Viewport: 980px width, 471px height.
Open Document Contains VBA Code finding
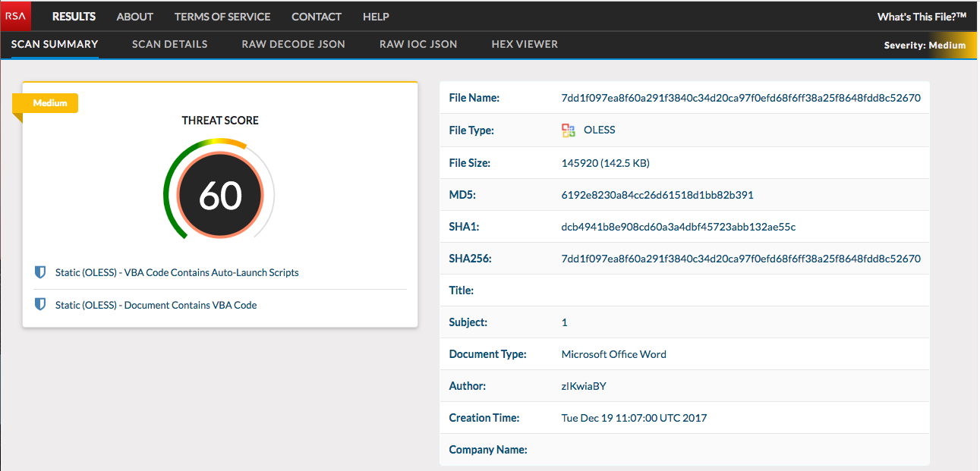[x=156, y=305]
